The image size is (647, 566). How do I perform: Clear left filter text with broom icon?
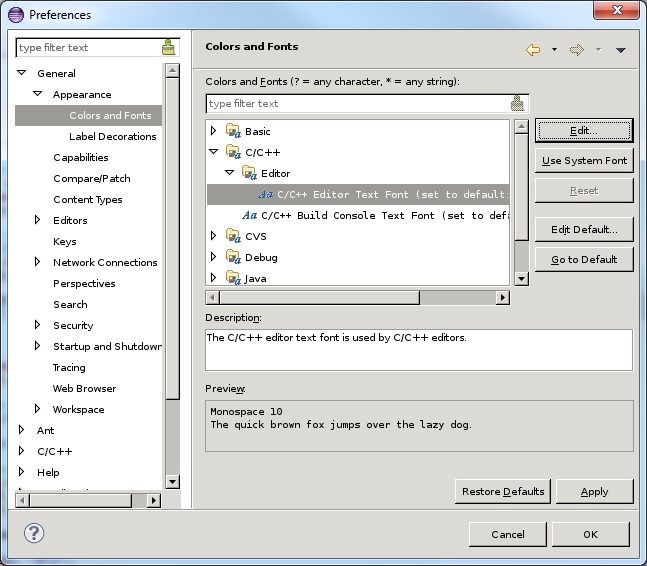click(168, 47)
